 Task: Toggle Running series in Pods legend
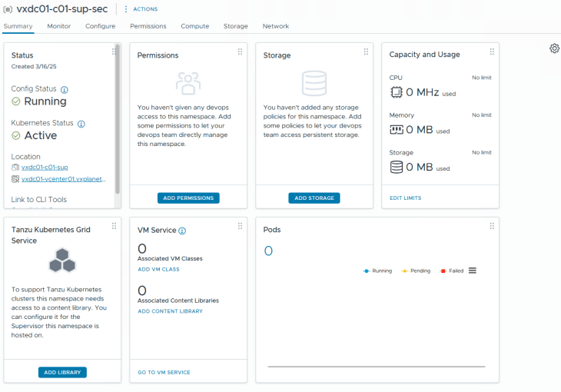377,271
